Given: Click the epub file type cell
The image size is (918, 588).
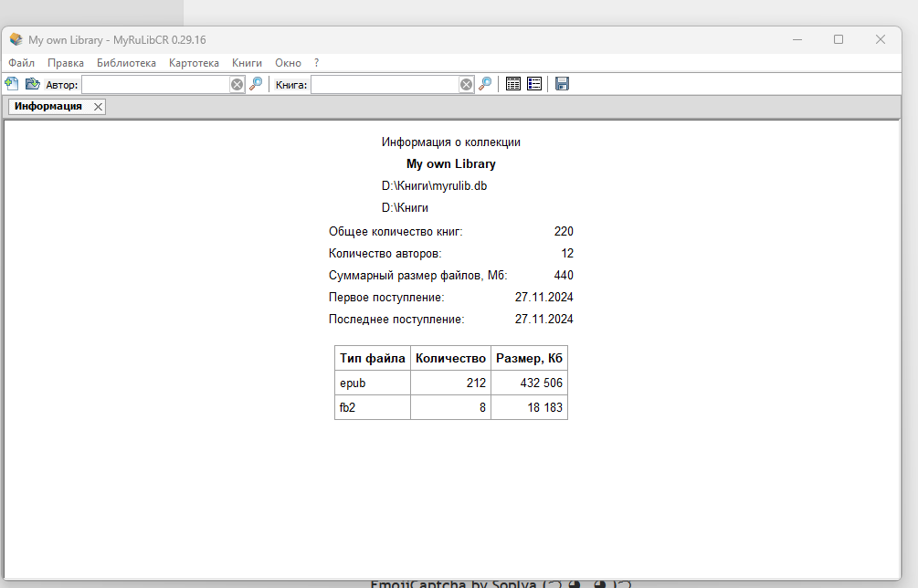Looking at the screenshot, I should (x=373, y=383).
